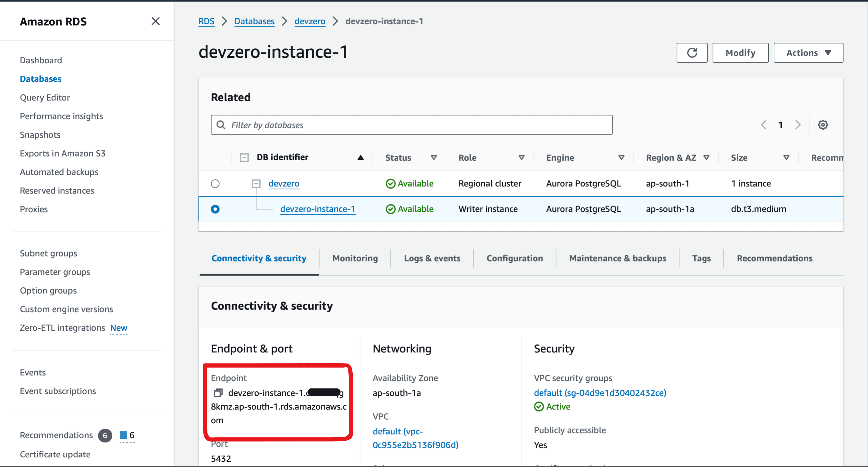Open the Monitoring tab

coord(355,258)
